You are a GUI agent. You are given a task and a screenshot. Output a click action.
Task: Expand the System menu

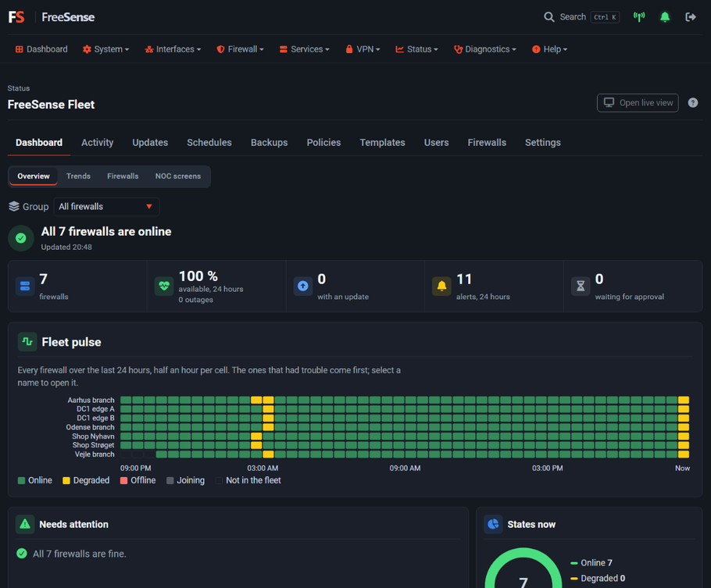[105, 49]
